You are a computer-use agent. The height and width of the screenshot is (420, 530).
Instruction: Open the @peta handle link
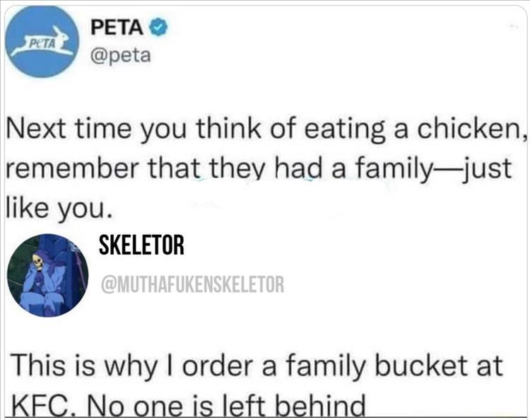pos(121,54)
